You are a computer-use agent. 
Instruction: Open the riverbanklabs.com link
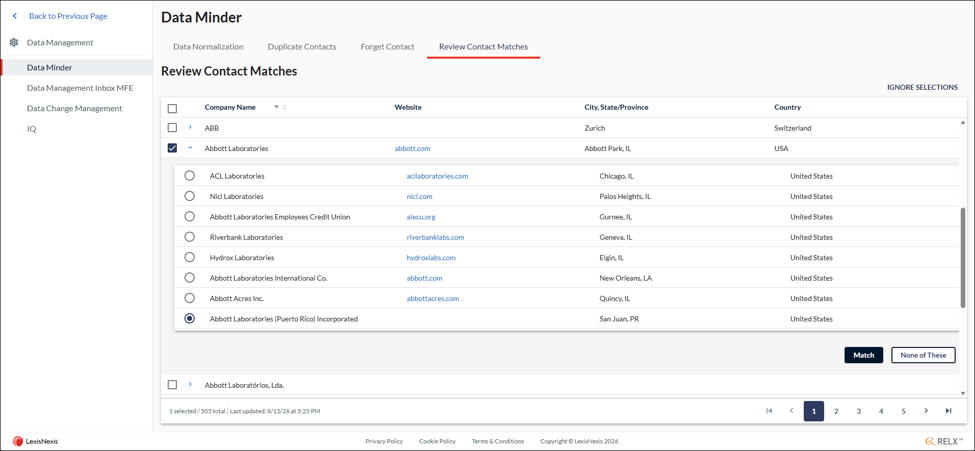coord(435,237)
